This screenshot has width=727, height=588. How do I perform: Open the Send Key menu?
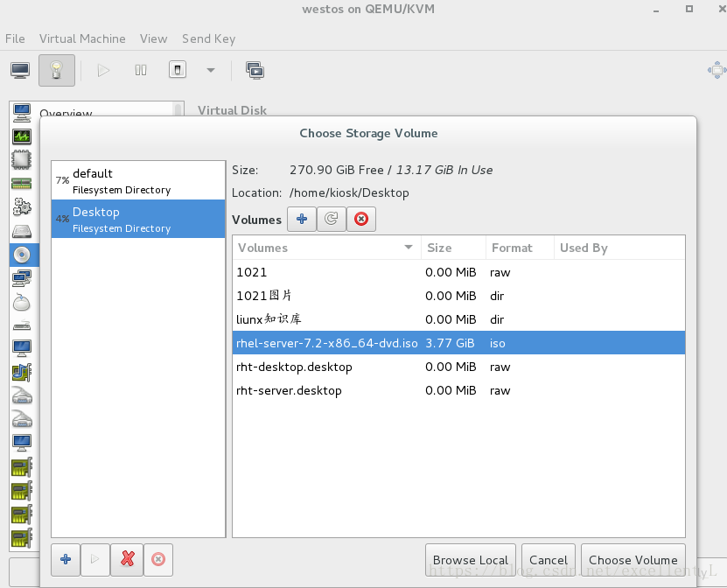point(208,38)
